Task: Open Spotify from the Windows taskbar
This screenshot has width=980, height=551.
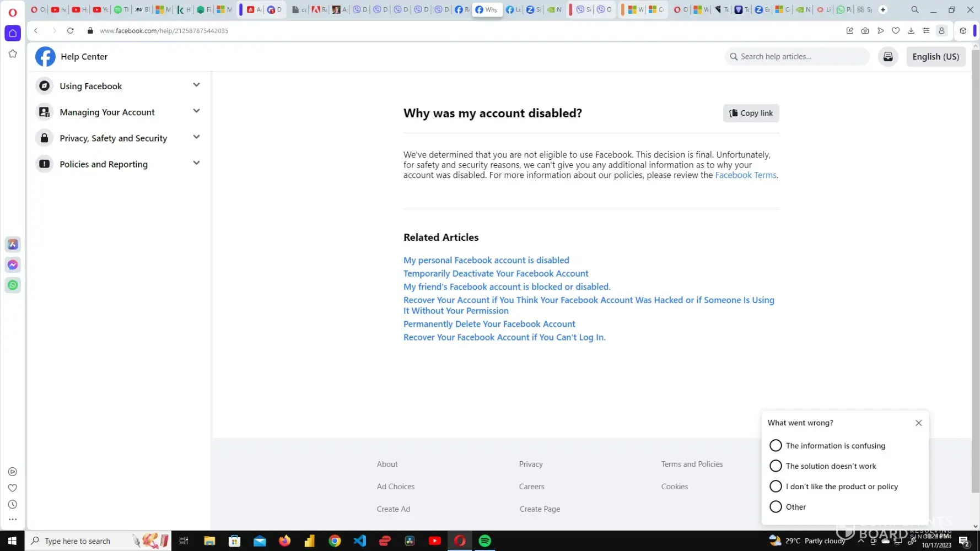Action: pos(485,541)
